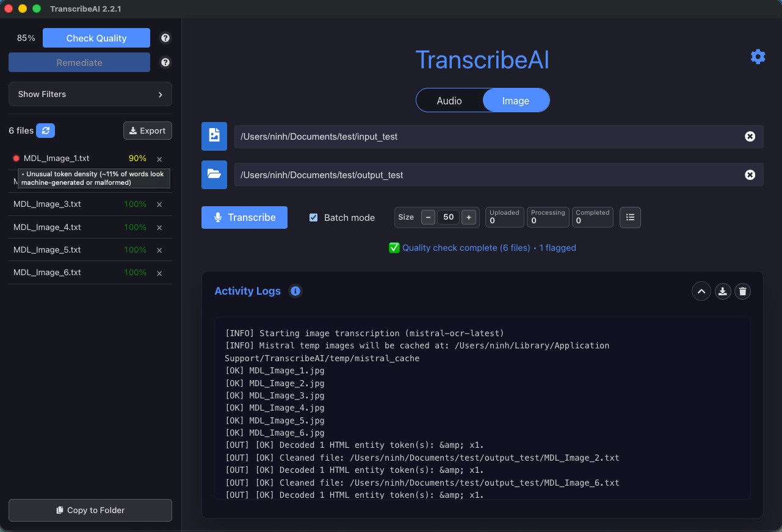Click the Processing counter box
The width and height of the screenshot is (782, 532).
coord(548,217)
